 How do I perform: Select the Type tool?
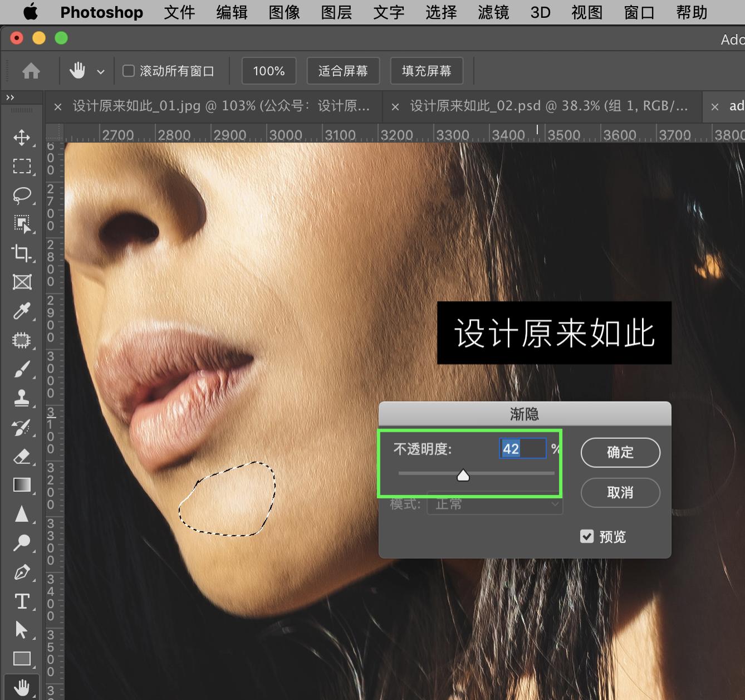click(22, 601)
